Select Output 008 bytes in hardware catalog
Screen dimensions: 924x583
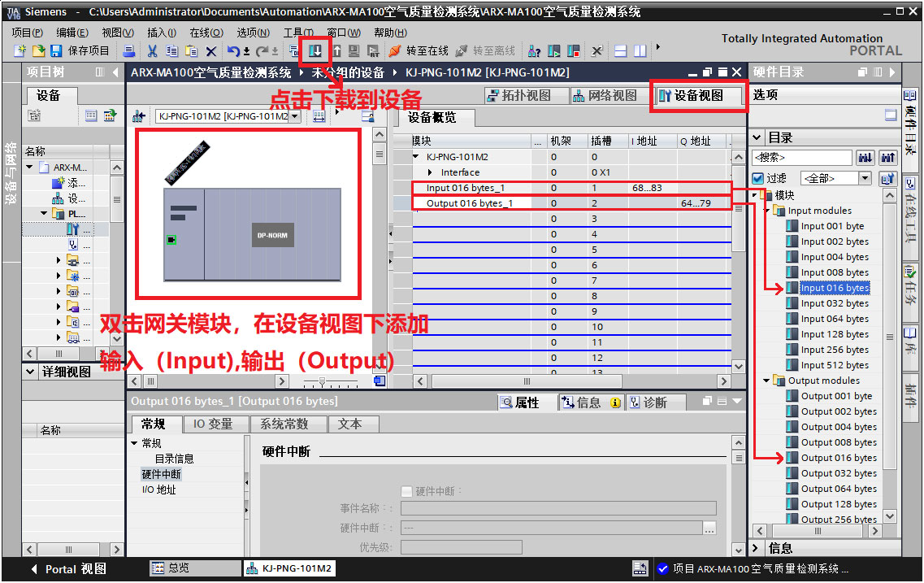click(839, 442)
